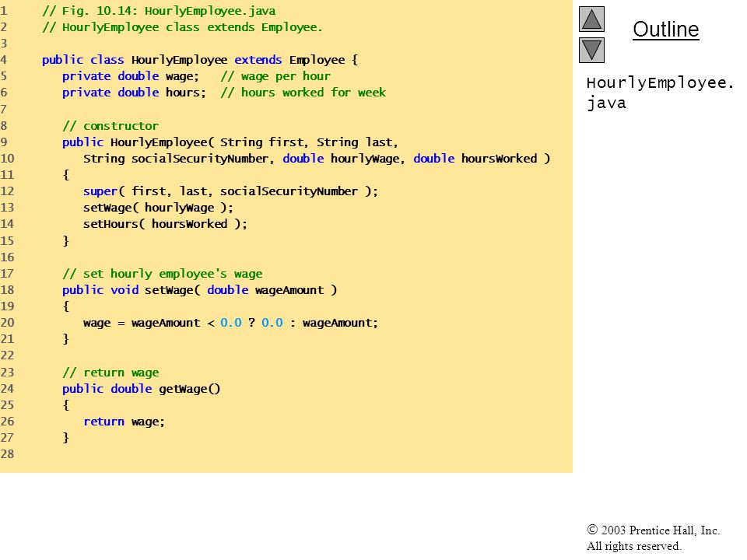
Task: Click line number 28
Action: point(7,453)
